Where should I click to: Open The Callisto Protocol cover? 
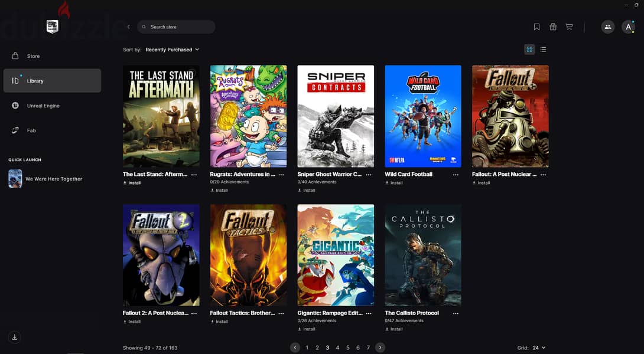tap(423, 255)
